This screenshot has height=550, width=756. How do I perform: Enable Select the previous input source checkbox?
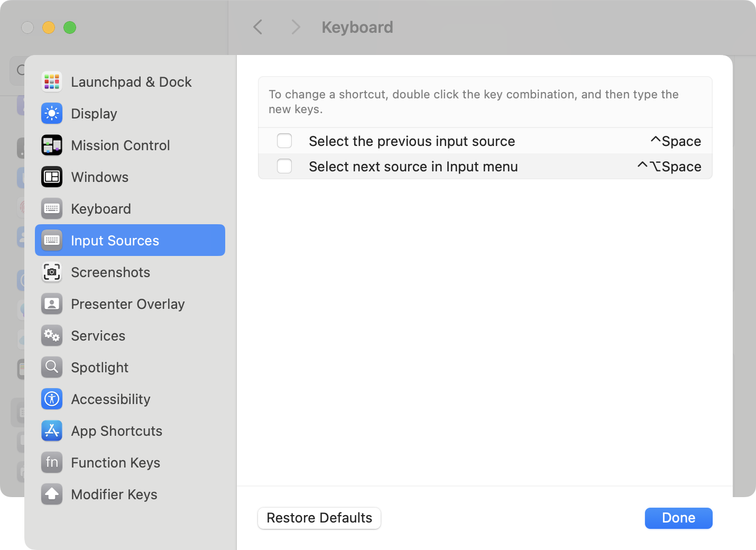[x=284, y=141]
